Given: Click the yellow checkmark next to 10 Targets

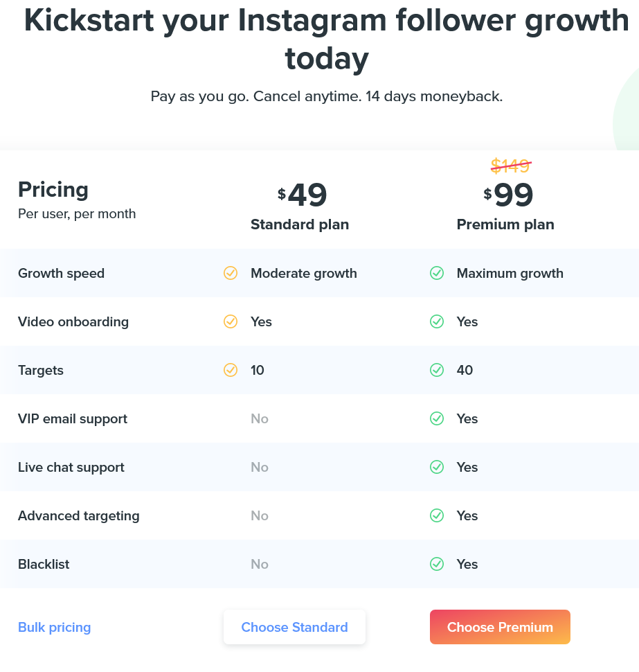Looking at the screenshot, I should 231,370.
